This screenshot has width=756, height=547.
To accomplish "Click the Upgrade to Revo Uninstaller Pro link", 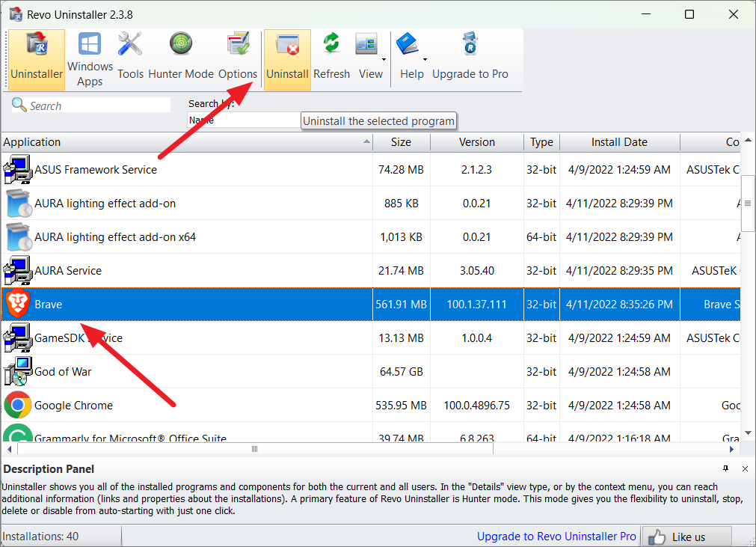I will [556, 537].
